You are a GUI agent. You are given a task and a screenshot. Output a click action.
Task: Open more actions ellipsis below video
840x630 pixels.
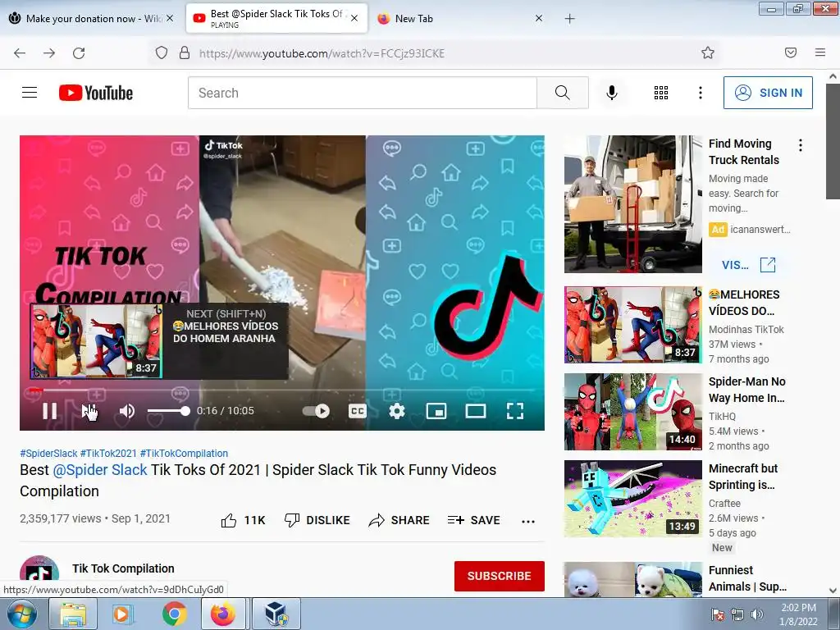pos(528,521)
